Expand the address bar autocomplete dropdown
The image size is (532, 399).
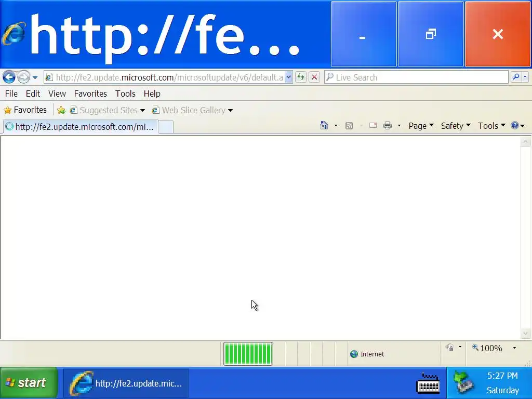288,77
